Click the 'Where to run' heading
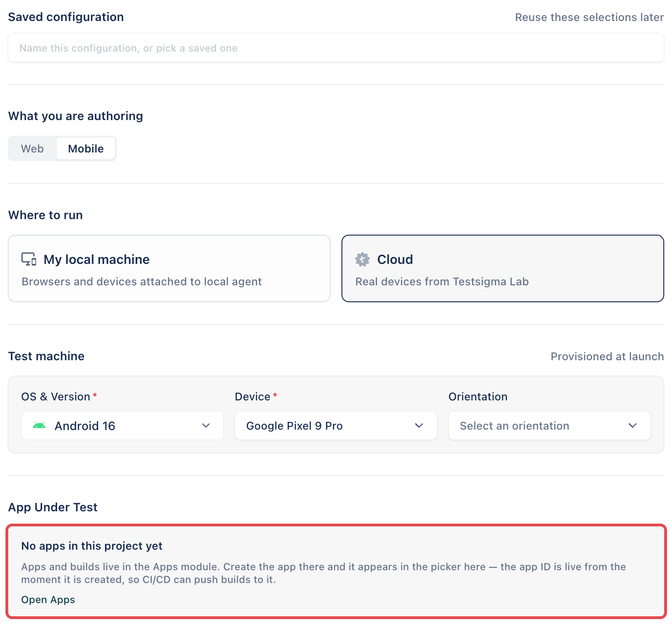 pos(46,215)
